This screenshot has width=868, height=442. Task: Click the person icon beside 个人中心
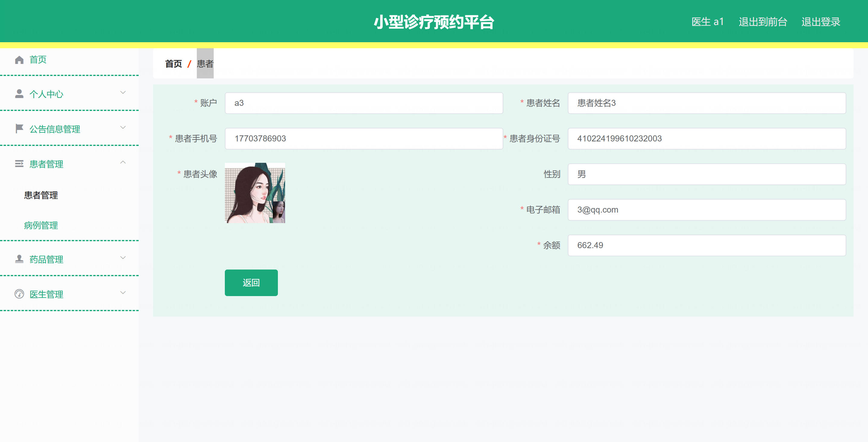(x=19, y=94)
